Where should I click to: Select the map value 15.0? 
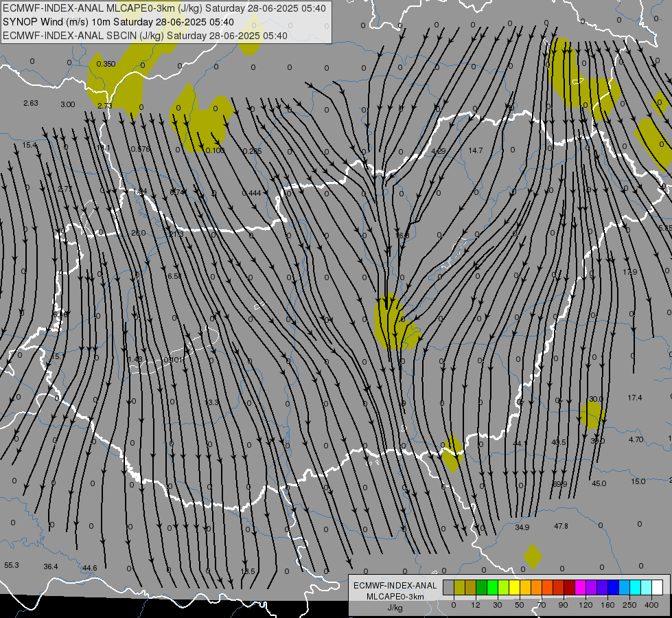[638, 481]
